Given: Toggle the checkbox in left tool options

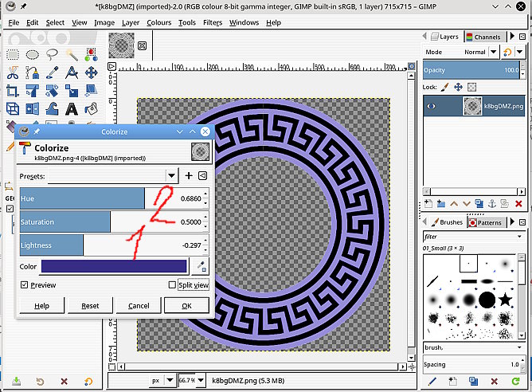Looking at the screenshot, I should tap(10, 209).
